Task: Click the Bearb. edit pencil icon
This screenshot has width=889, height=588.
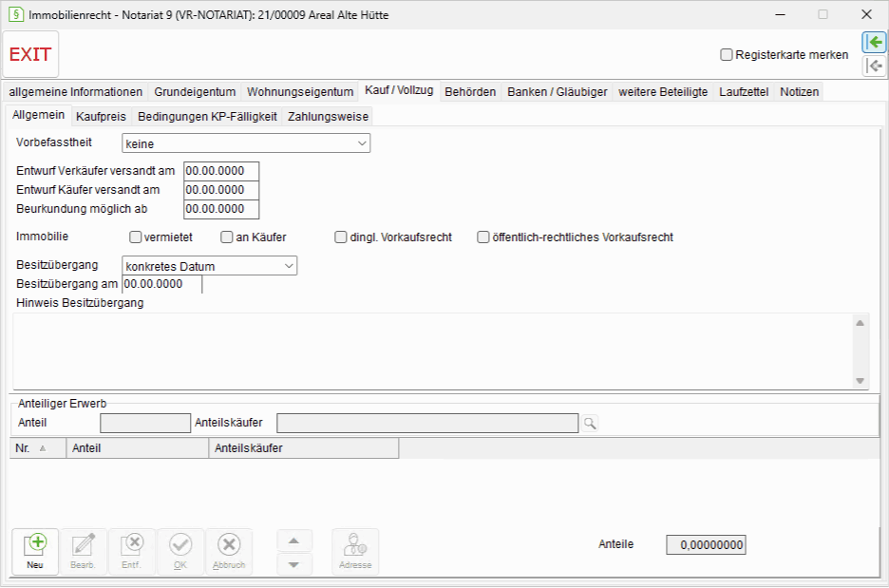Action: [84, 552]
